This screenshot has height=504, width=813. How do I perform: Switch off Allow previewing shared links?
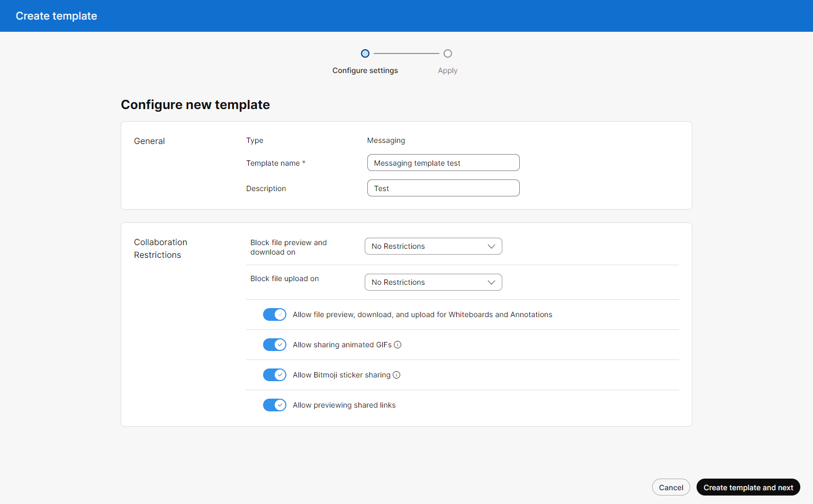point(275,405)
